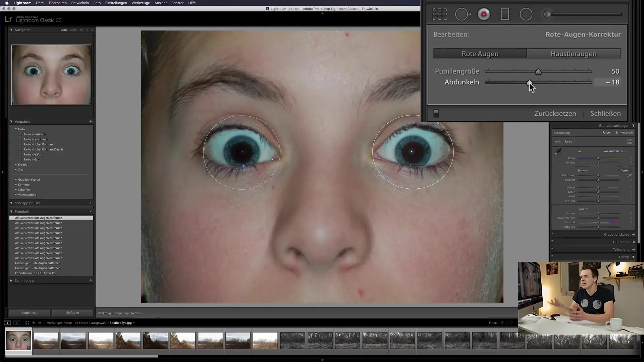Open the BoldRedEye.jpg filmstrip source dropdown
Image resolution: width=644 pixels, height=362 pixels.
[x=122, y=323]
